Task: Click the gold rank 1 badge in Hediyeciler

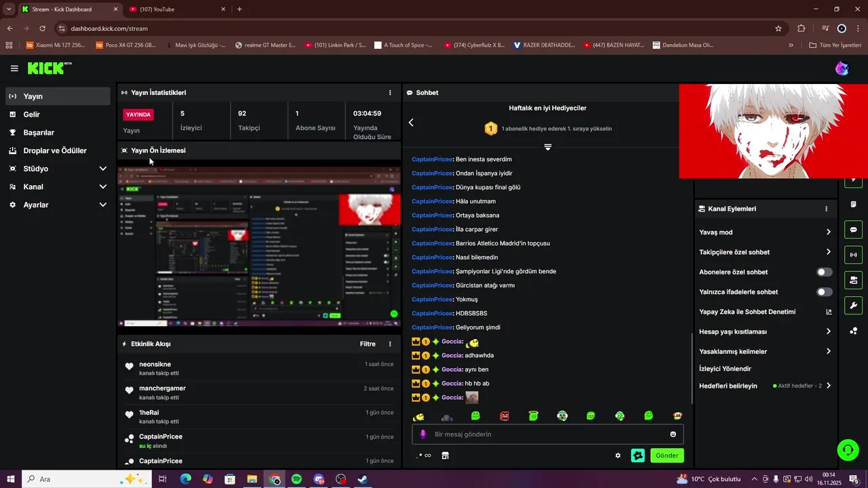Action: point(491,128)
